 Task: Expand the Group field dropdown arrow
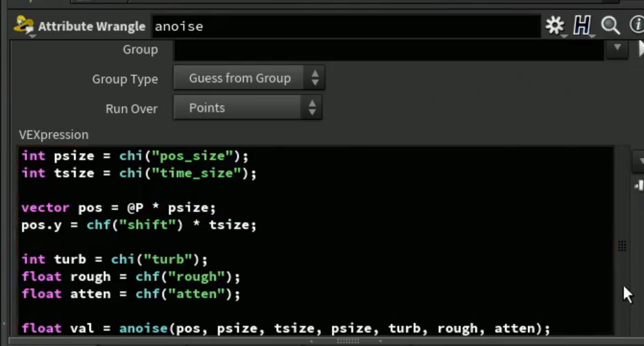click(617, 48)
